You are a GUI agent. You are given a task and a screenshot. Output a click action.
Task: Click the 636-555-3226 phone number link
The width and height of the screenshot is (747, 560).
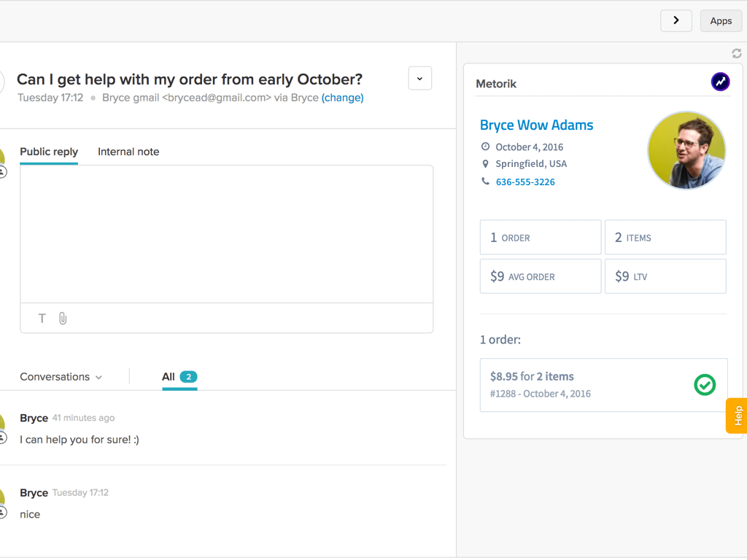click(x=525, y=182)
